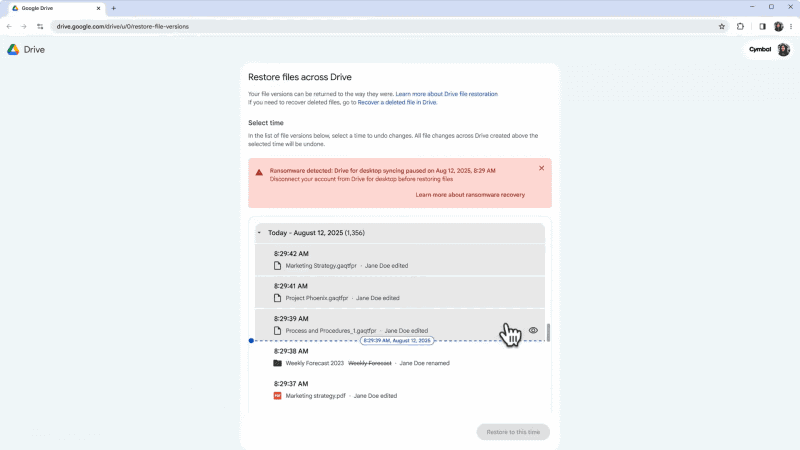Go back with the browser back arrow
The width and height of the screenshot is (800, 450).
[9, 27]
